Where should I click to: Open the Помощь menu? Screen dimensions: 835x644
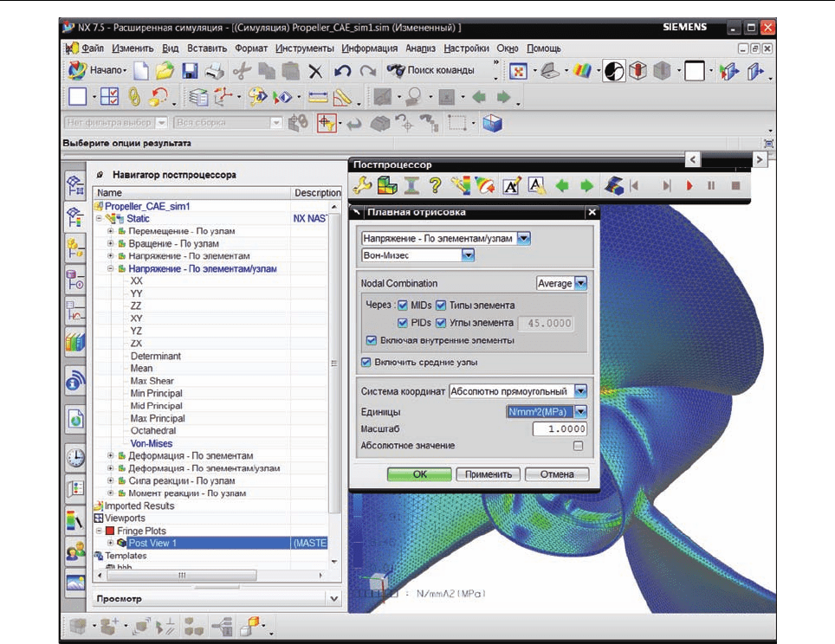544,48
